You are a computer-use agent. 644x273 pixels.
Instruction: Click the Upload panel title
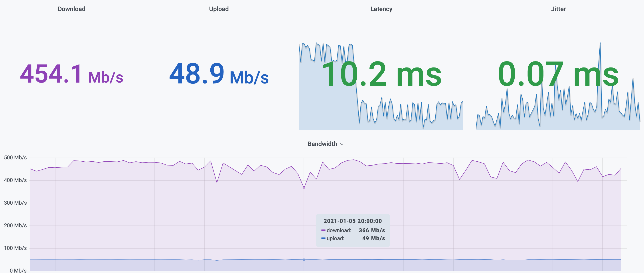click(219, 9)
